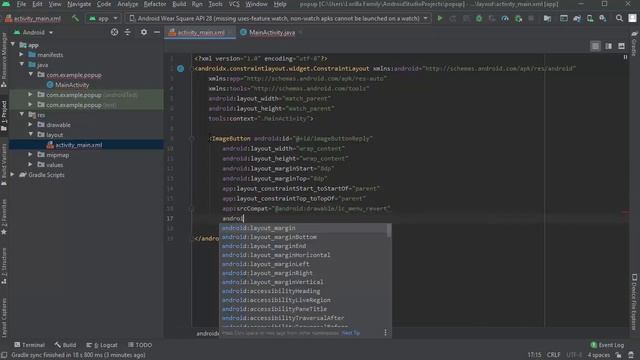Open the Android project view dropdown
Viewport: 640px width, 360px height.
[33, 32]
